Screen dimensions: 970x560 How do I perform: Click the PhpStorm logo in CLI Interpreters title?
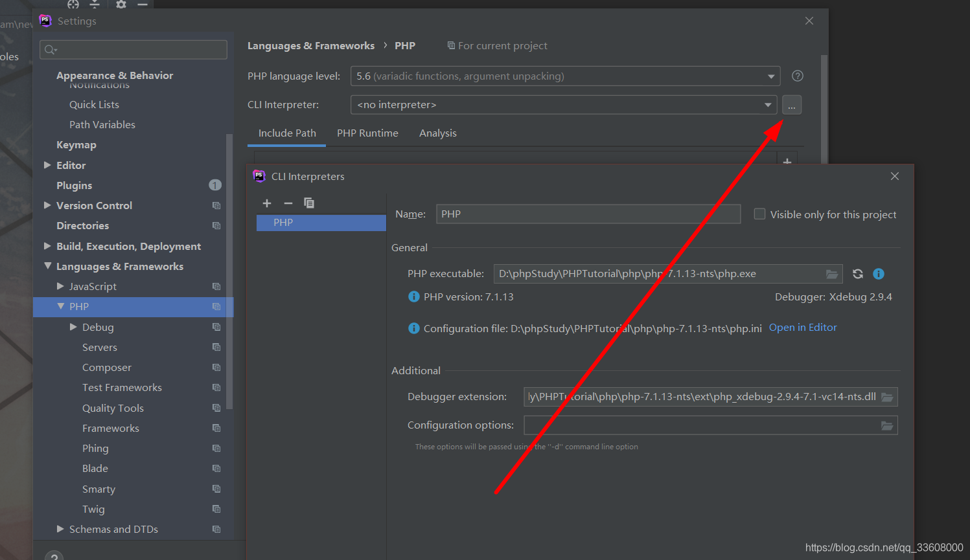(x=259, y=176)
